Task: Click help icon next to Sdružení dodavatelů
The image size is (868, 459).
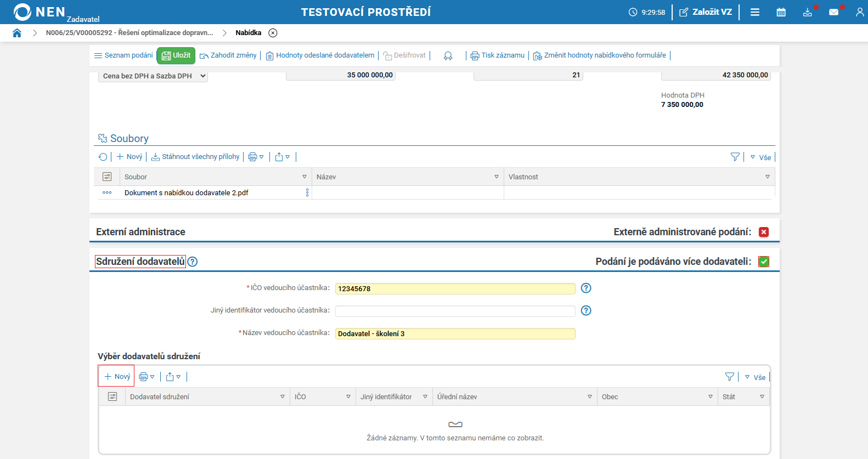Action: click(x=193, y=262)
